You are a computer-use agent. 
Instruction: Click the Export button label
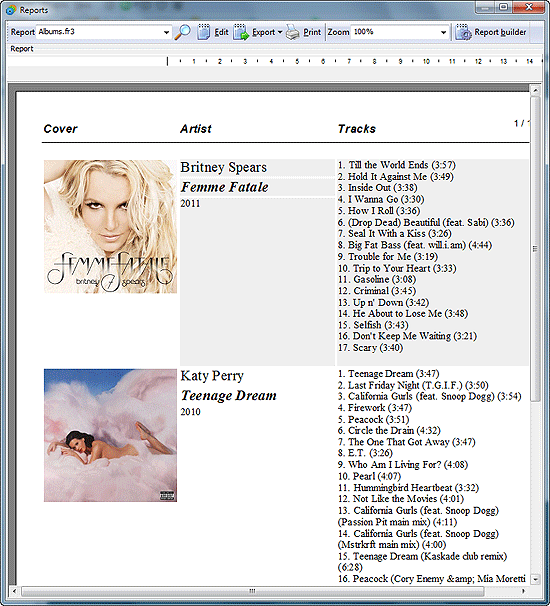[264, 32]
